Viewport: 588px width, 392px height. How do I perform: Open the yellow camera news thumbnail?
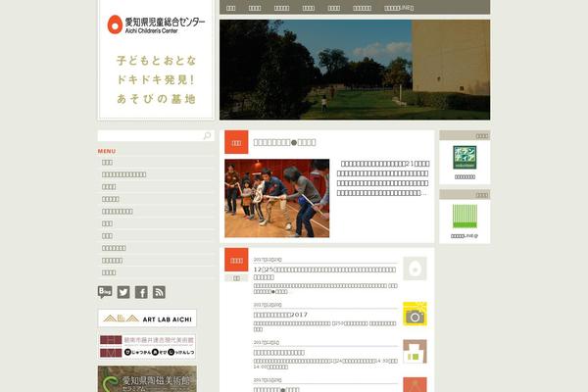pyautogui.click(x=415, y=314)
